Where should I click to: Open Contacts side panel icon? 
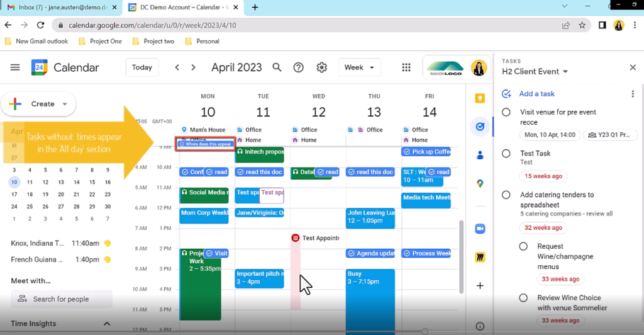tap(480, 155)
